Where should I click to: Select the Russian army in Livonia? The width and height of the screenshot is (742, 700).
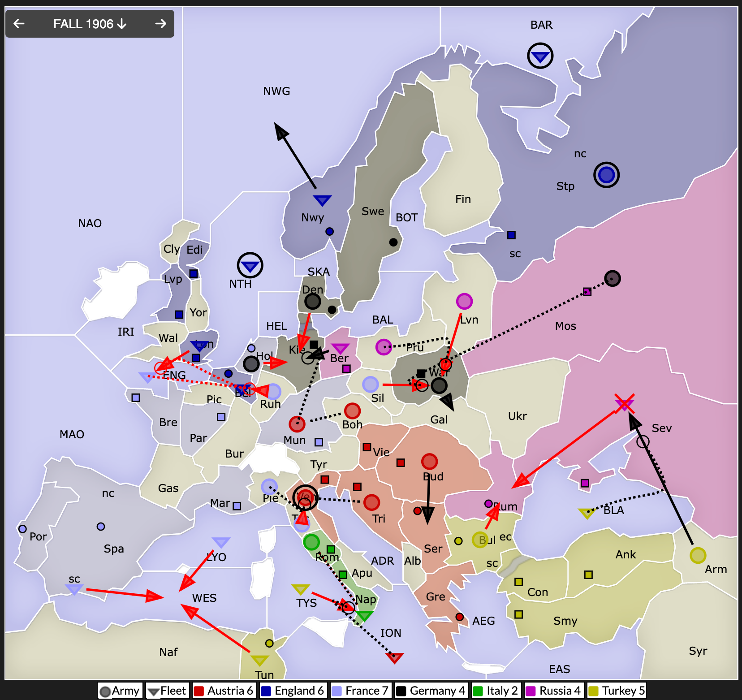tap(464, 301)
